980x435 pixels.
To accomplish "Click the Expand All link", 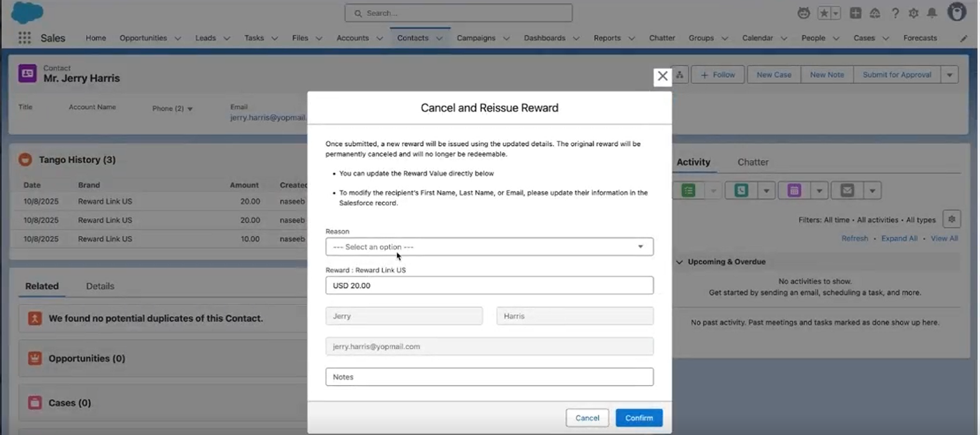I will pyautogui.click(x=899, y=239).
